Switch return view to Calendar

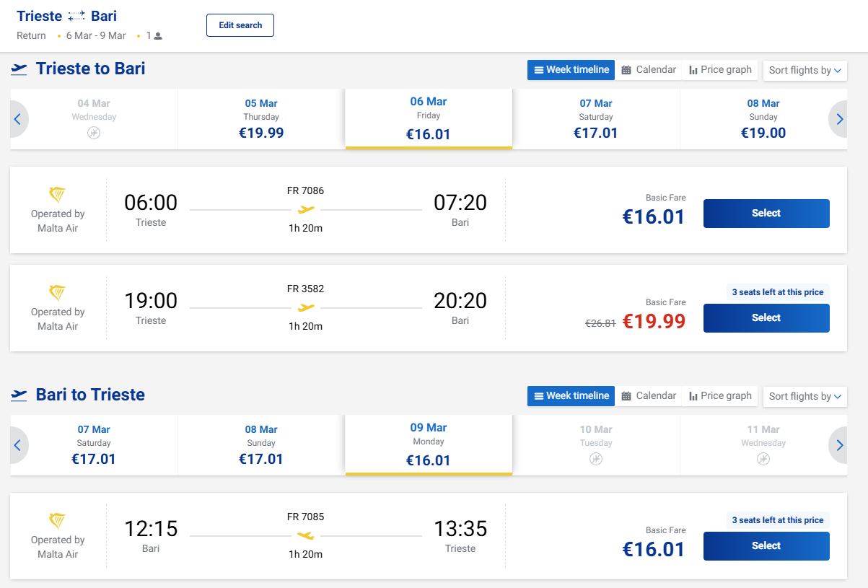click(x=649, y=396)
